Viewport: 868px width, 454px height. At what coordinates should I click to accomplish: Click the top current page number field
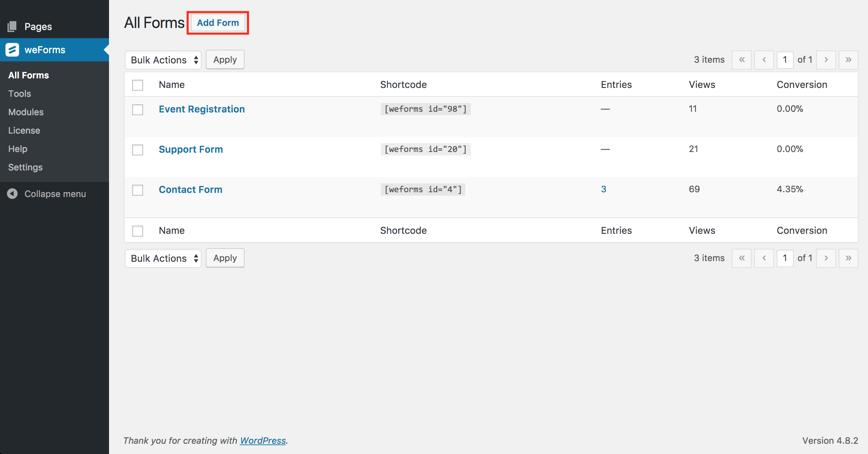tap(785, 60)
